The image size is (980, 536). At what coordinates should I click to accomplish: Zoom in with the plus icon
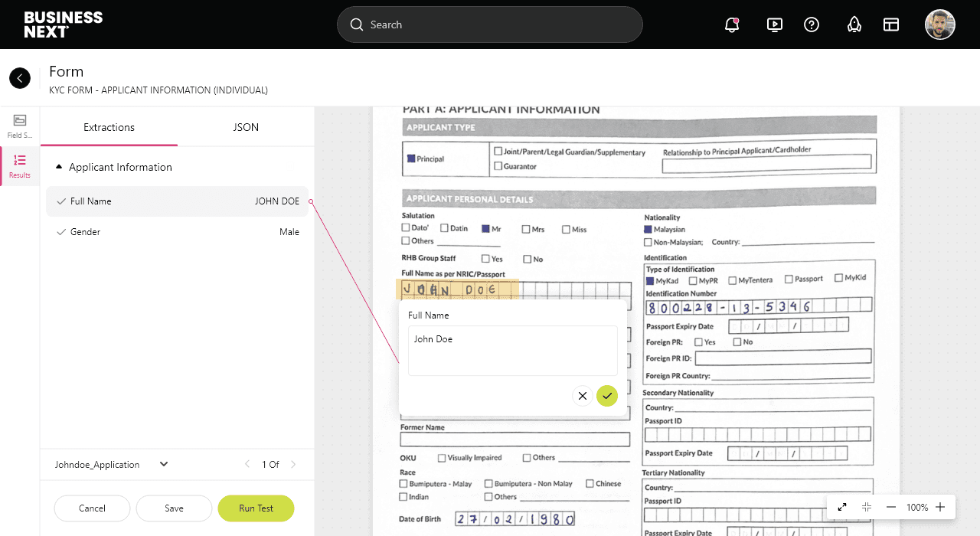pyautogui.click(x=940, y=507)
